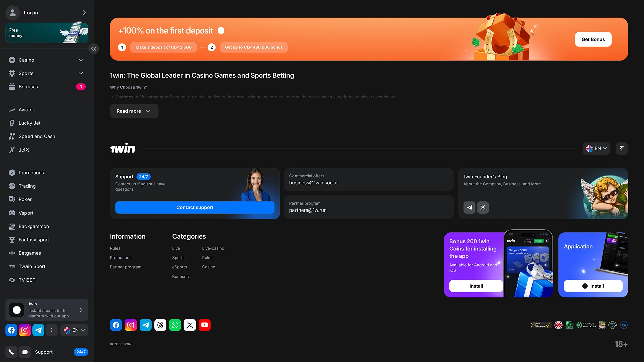This screenshot has width=644, height=362.
Task: Open Partner program link under Information
Action: click(125, 267)
